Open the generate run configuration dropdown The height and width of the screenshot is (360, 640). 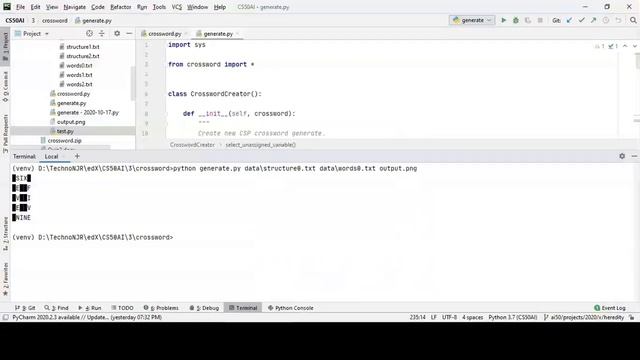pos(472,20)
